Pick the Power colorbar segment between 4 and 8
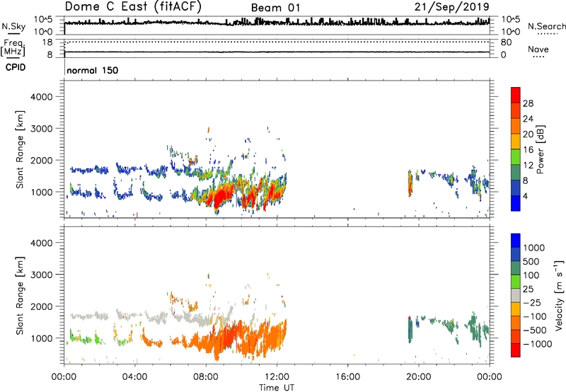The width and height of the screenshot is (566, 392). pyautogui.click(x=516, y=188)
